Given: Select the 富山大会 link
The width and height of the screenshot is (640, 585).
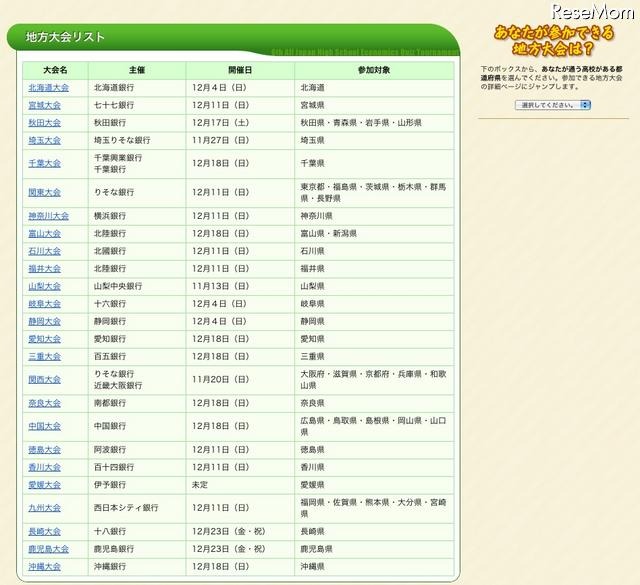Looking at the screenshot, I should coord(44,233).
